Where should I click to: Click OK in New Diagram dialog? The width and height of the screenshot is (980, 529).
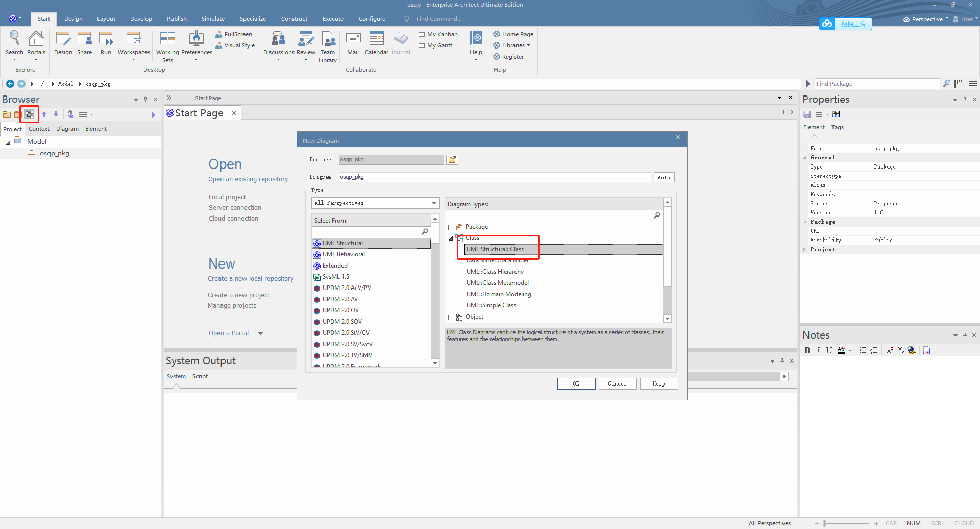[576, 383]
